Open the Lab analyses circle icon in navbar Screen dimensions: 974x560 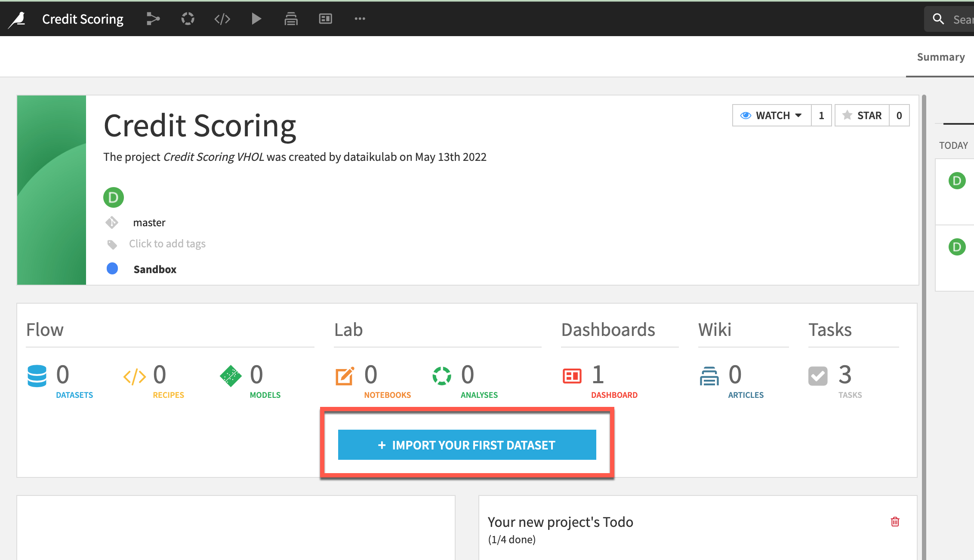pos(188,19)
